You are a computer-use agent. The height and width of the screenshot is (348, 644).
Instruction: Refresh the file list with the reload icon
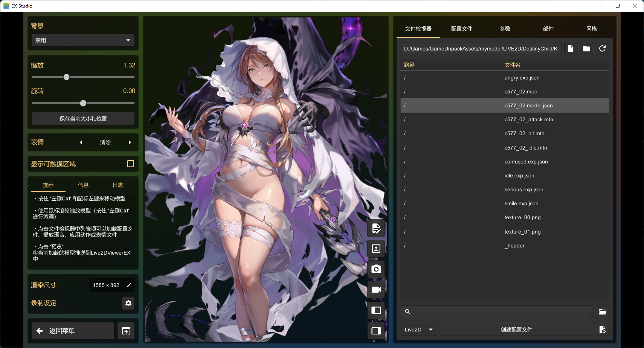click(602, 49)
